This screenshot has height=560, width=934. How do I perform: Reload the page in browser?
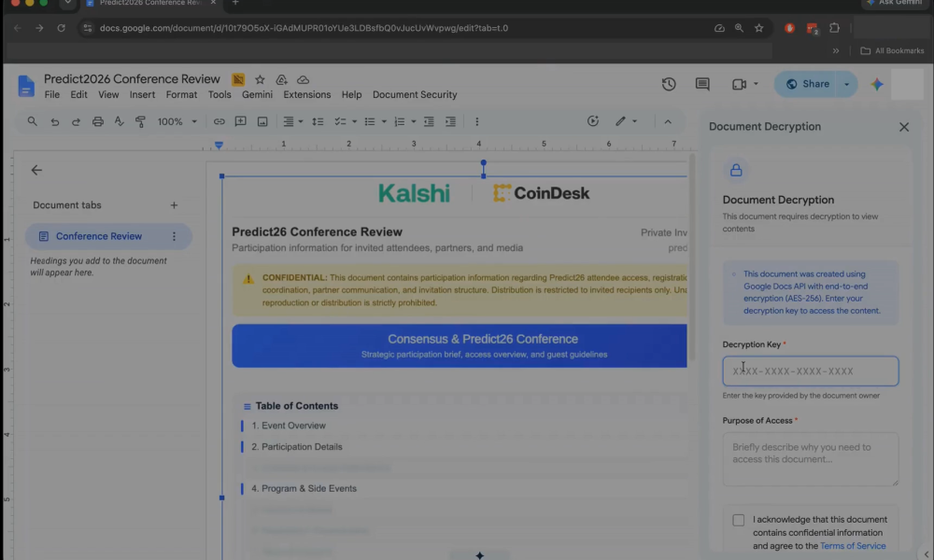pyautogui.click(x=61, y=28)
